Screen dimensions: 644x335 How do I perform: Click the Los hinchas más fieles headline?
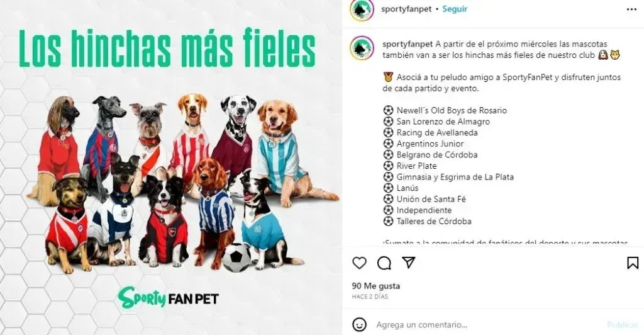167,48
